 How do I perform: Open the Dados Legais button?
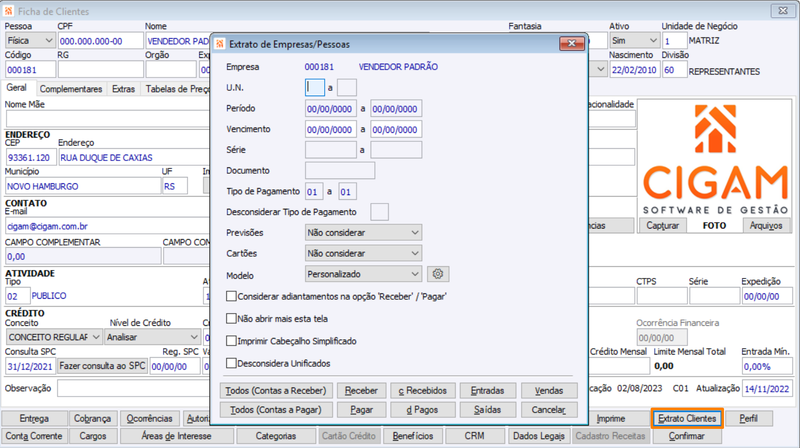539,436
